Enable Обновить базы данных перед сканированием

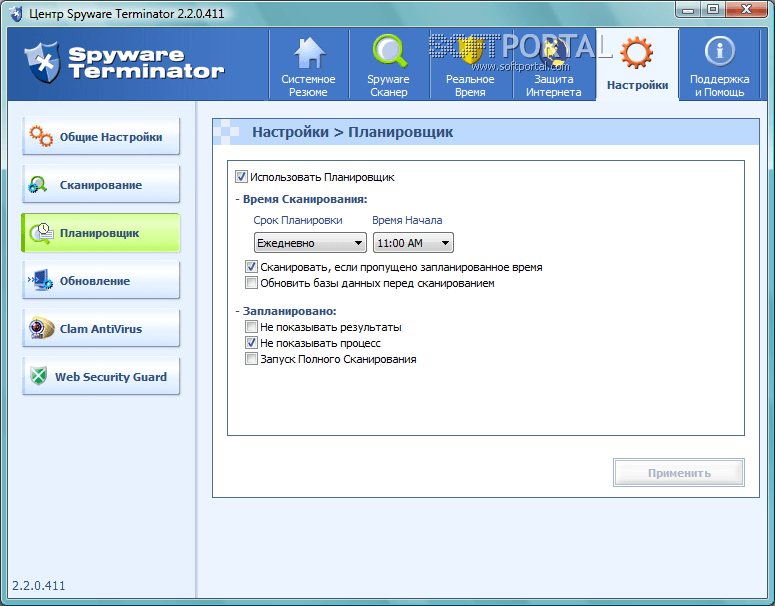coord(251,283)
